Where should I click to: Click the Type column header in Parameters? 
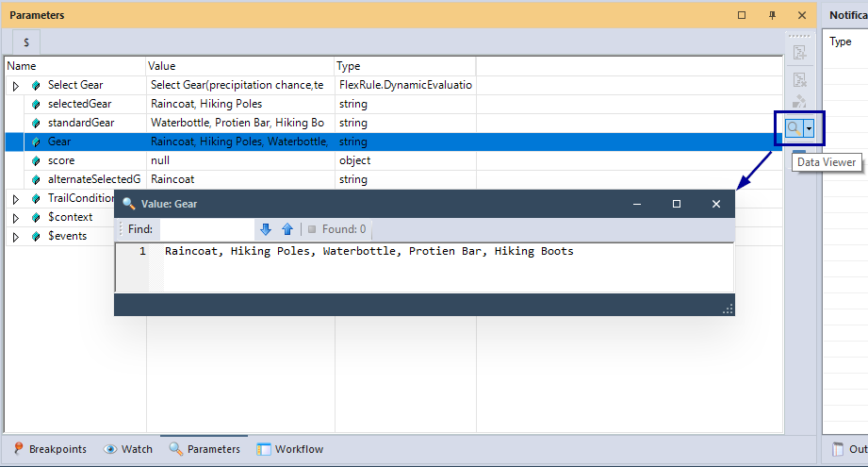pos(405,66)
